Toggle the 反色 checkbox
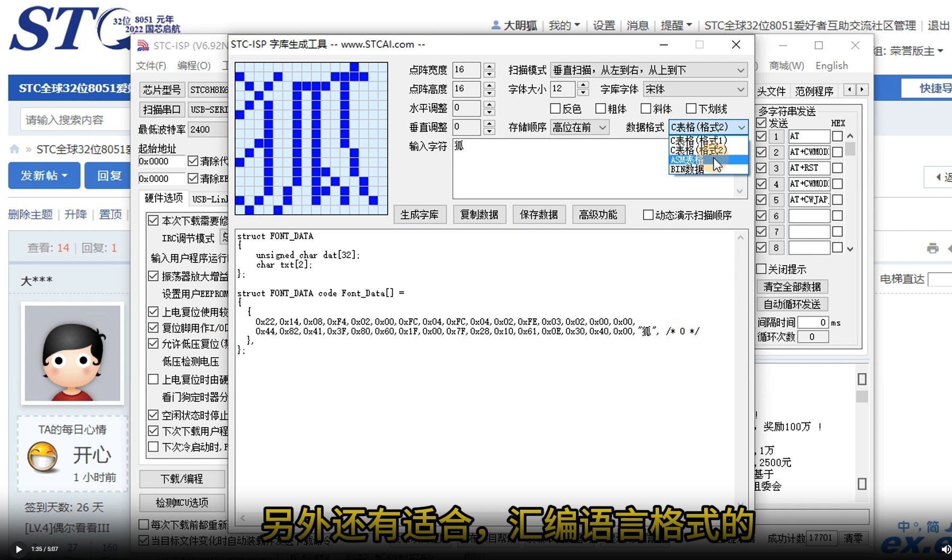 555,109
